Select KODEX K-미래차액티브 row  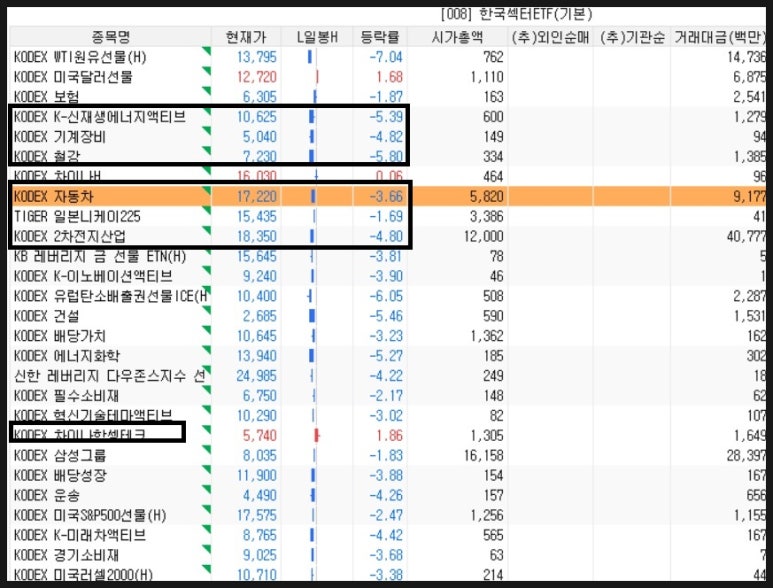point(387,535)
